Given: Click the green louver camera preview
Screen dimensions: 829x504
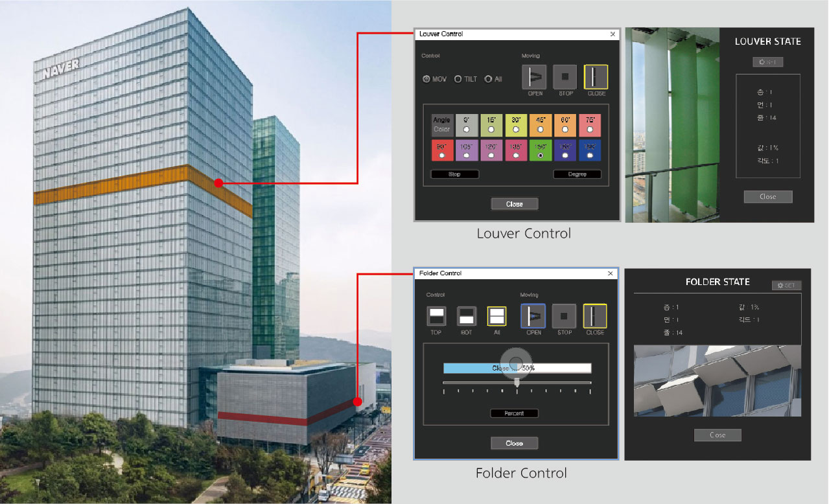Looking at the screenshot, I should coord(673,125).
